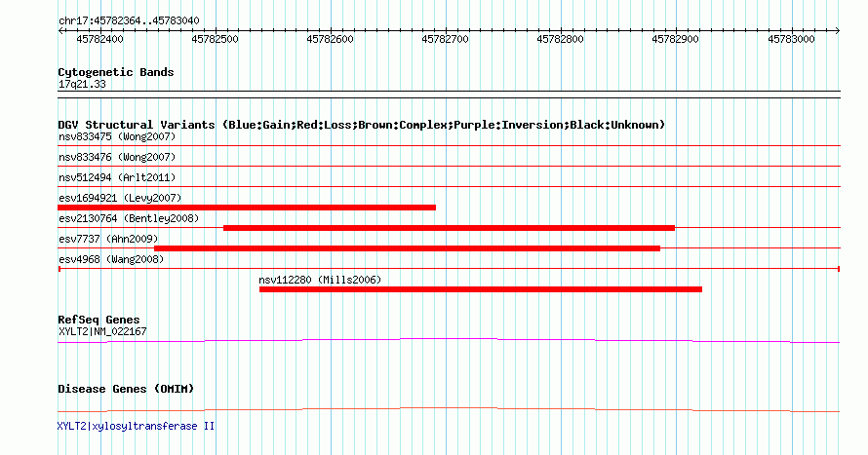The height and width of the screenshot is (455, 868).
Task: Click ruler coordinate 45782900
Action: (675, 39)
